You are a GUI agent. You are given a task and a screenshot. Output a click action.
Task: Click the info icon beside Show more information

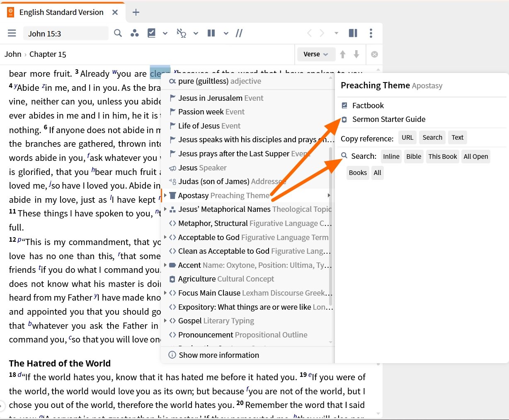(172, 355)
